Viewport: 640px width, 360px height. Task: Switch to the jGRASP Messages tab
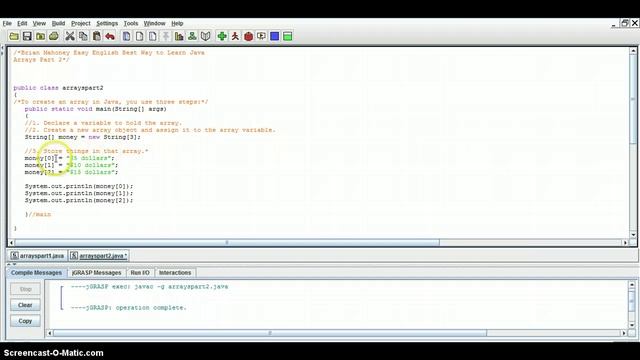[x=96, y=273]
